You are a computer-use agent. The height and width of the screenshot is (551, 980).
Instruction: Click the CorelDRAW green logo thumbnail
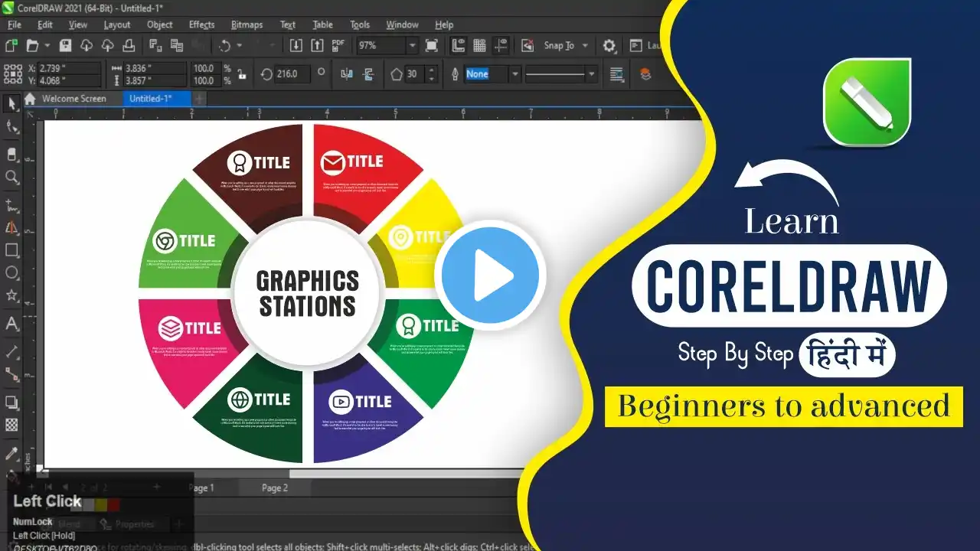pos(867,102)
